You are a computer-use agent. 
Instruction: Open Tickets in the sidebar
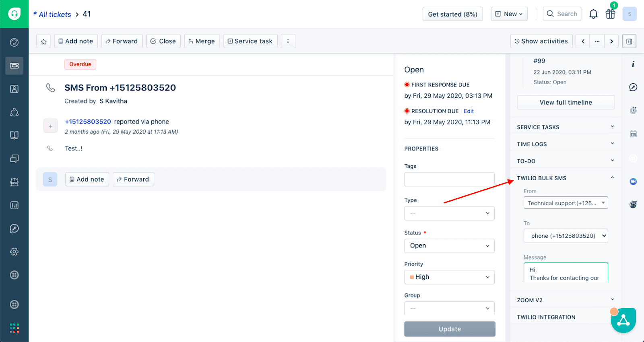pyautogui.click(x=14, y=66)
